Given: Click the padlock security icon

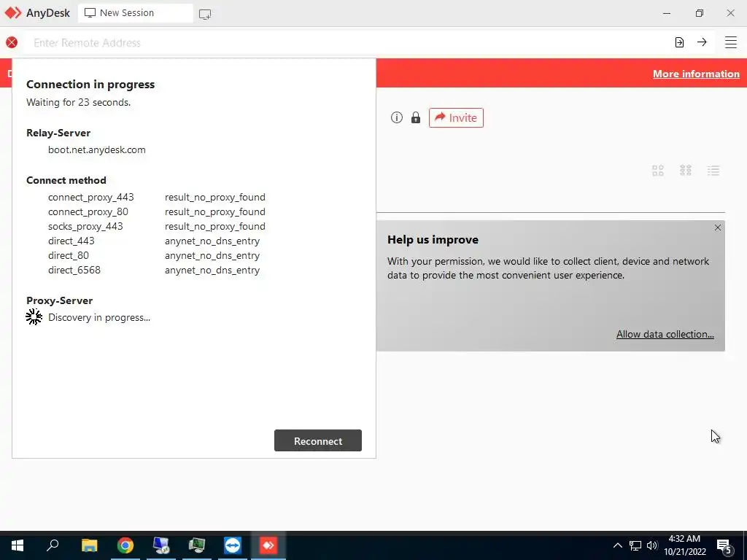Looking at the screenshot, I should 416,117.
